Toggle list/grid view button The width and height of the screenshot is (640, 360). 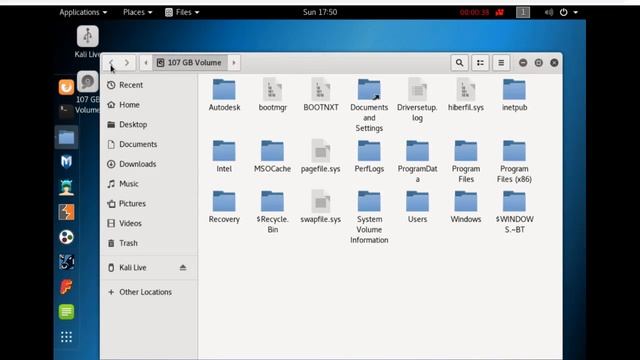point(480,63)
